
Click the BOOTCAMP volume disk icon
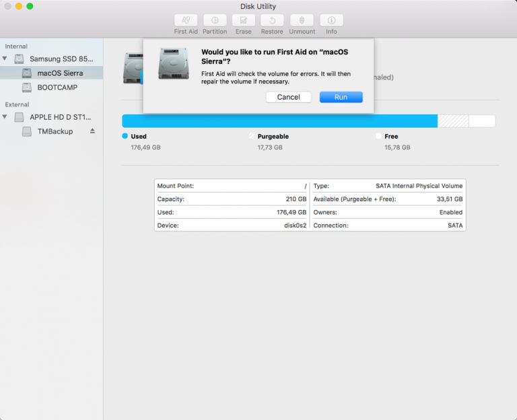pyautogui.click(x=27, y=87)
